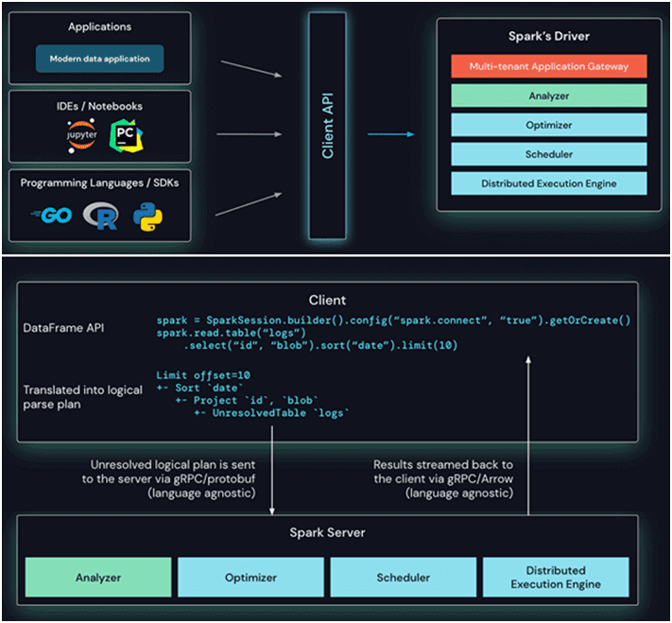The image size is (672, 623).
Task: Click the SparkSession.builder code line
Action: 392,320
